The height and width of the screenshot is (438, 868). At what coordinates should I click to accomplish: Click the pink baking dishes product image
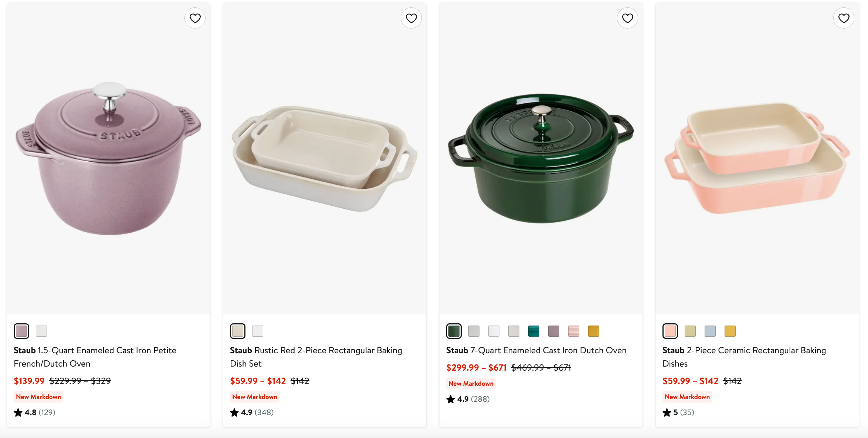[757, 158]
